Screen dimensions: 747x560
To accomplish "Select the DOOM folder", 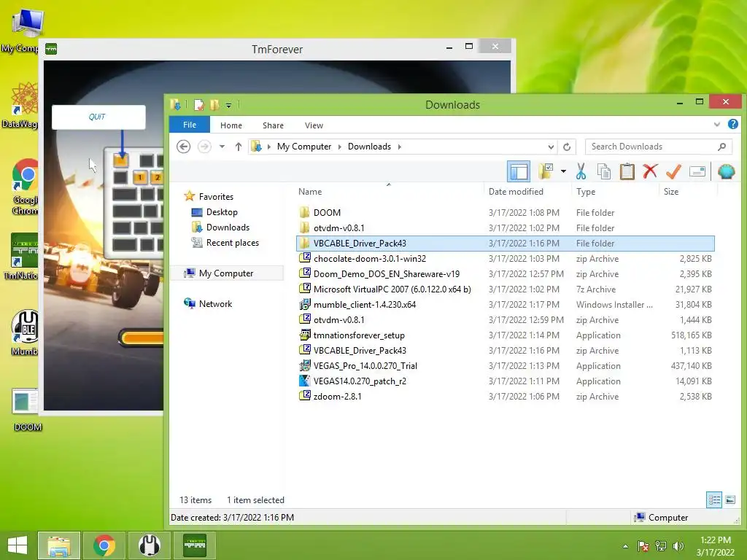I will tap(505, 212).
